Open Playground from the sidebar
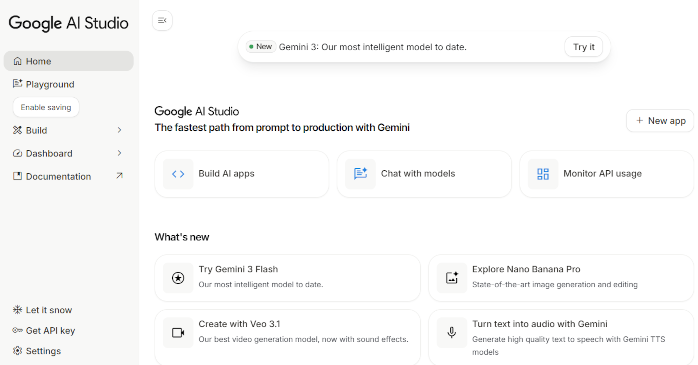Screen dimensions: 698x365 tap(69, 84)
